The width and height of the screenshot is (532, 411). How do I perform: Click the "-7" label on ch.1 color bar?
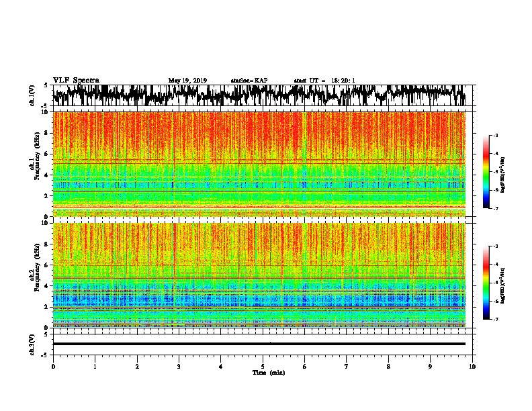(x=496, y=209)
